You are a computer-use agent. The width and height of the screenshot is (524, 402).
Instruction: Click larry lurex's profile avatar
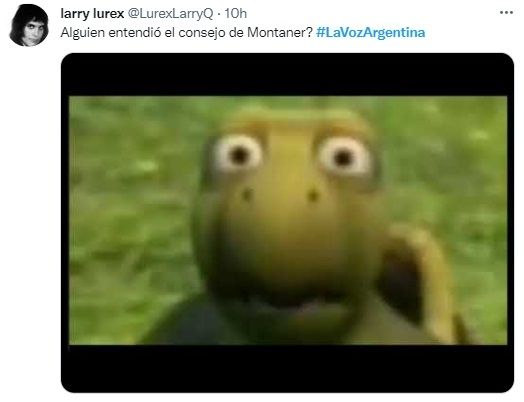click(x=29, y=25)
